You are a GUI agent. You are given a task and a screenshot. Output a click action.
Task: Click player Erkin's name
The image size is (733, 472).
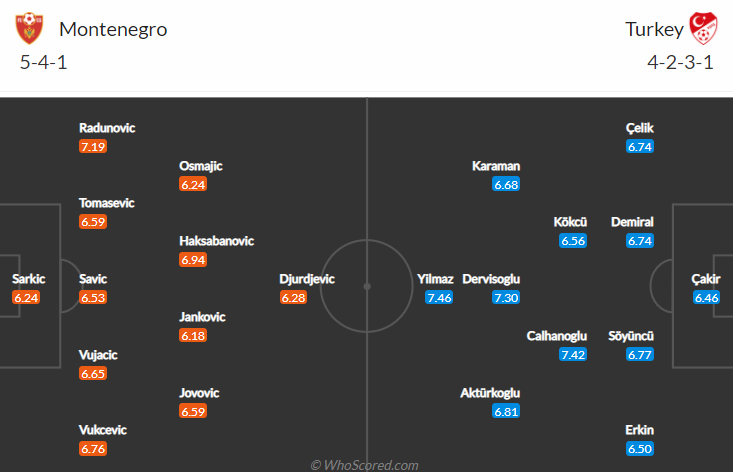(x=639, y=430)
